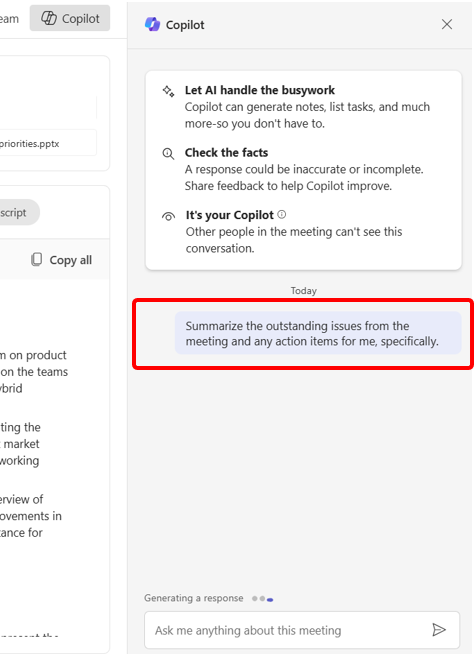474x655 pixels.
Task: Open the priorities.pptx file attachment
Action: click(48, 143)
